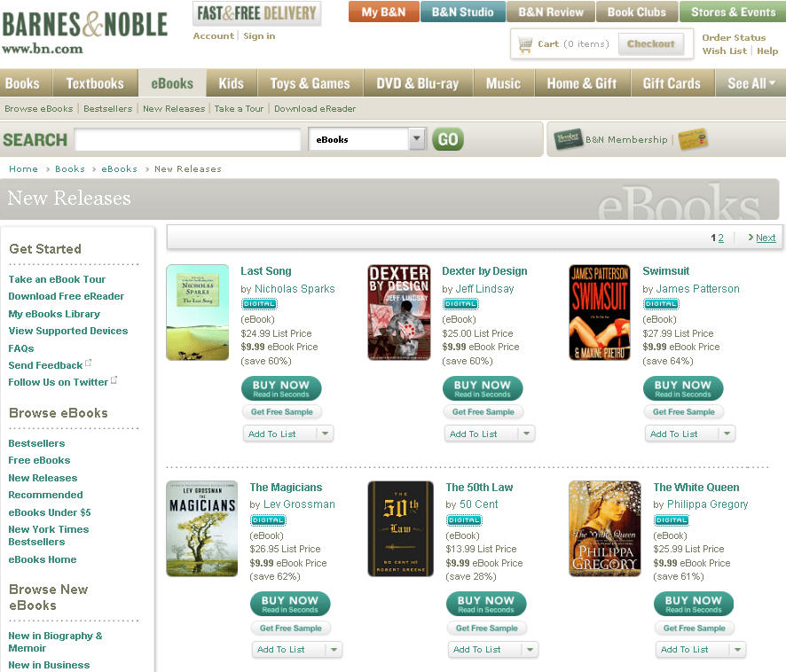Open the Swimsuit book cover

pyautogui.click(x=600, y=312)
